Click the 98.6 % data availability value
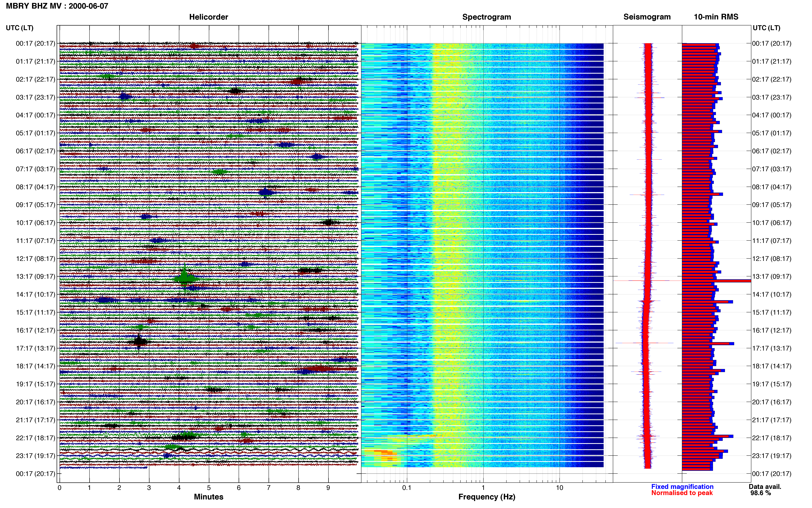 761,493
